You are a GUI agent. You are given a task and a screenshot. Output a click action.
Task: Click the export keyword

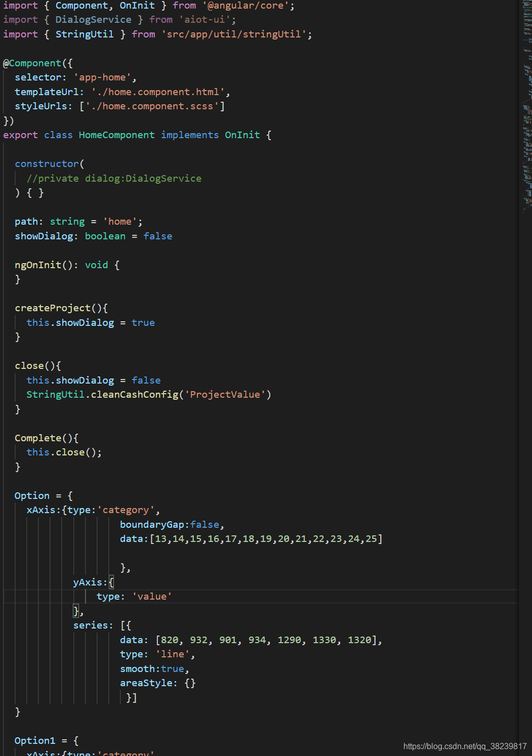click(x=20, y=135)
